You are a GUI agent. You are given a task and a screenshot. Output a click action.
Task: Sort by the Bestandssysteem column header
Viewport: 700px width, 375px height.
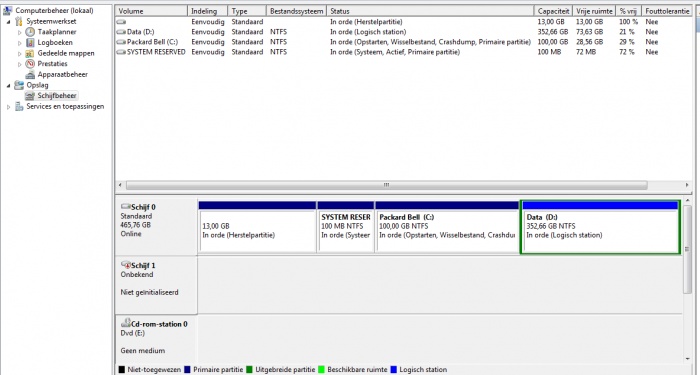[x=296, y=11]
